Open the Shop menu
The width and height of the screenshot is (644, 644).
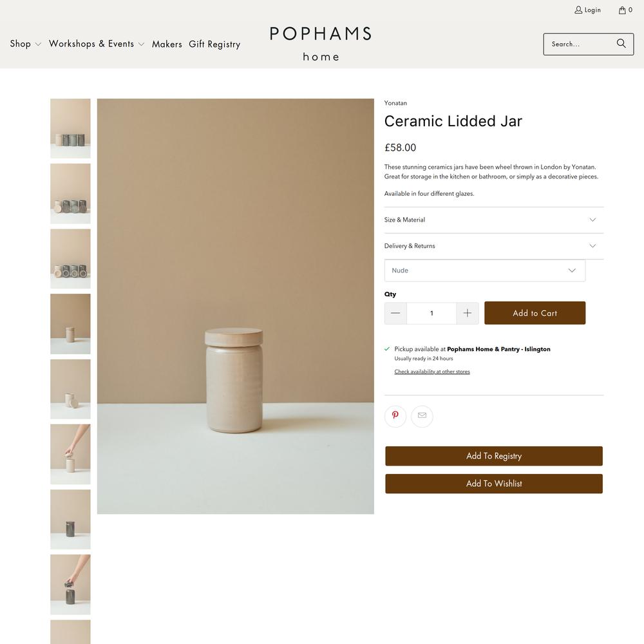point(26,44)
